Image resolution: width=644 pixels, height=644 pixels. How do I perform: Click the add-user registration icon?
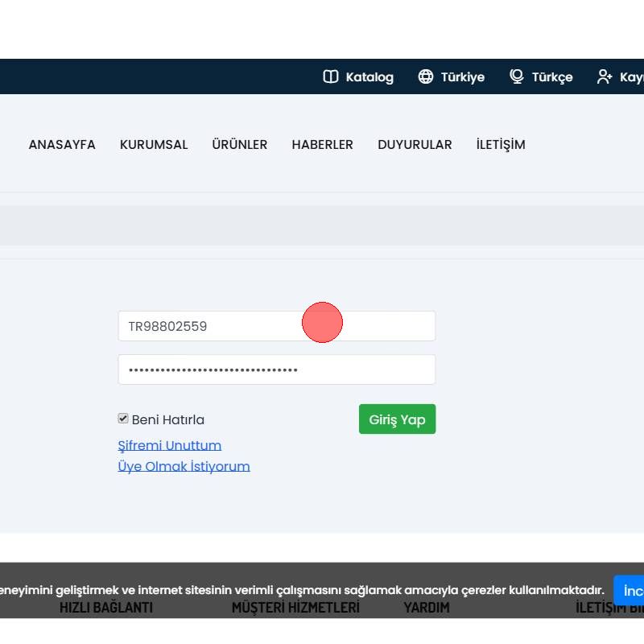tap(604, 76)
